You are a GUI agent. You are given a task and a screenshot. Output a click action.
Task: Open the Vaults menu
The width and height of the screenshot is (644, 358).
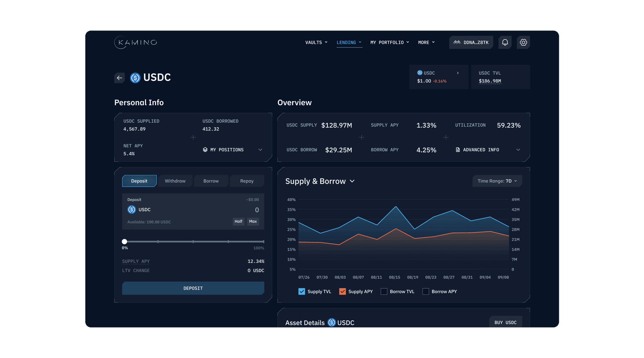[316, 43]
